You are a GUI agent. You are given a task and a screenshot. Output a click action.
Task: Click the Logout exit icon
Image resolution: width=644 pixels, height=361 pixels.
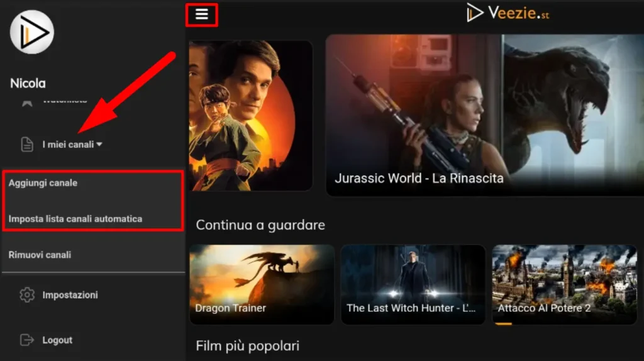(x=27, y=340)
